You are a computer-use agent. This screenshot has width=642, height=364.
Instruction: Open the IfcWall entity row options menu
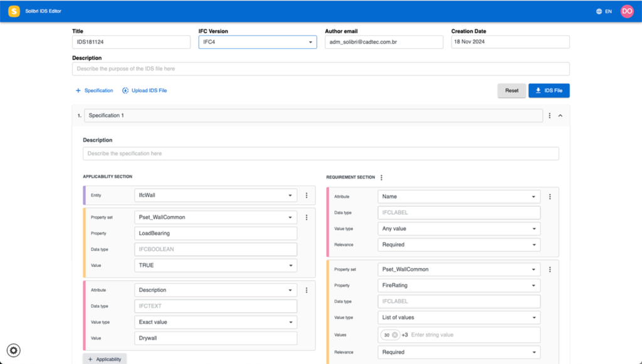click(307, 195)
